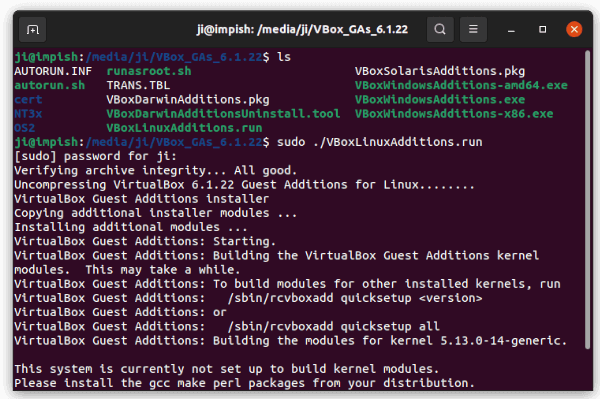Open a new terminal tab

[x=33, y=29]
